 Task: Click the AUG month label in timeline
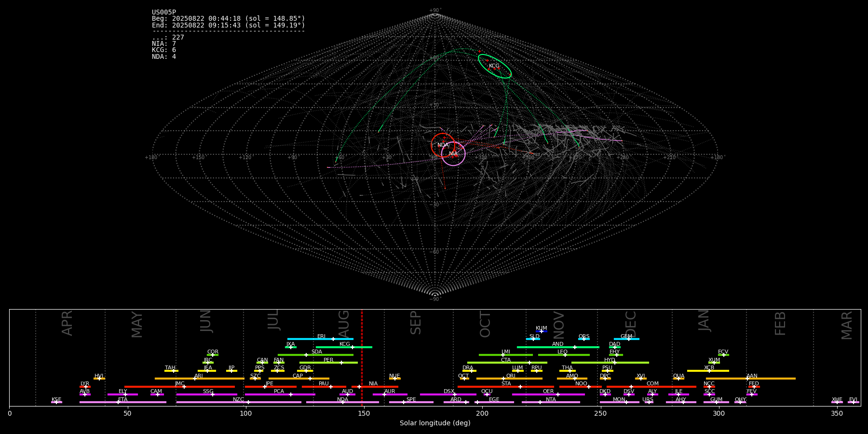click(344, 324)
